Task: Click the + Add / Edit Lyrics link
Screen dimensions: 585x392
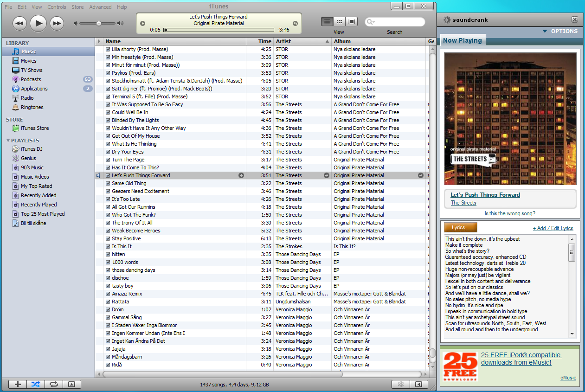Action: point(553,228)
